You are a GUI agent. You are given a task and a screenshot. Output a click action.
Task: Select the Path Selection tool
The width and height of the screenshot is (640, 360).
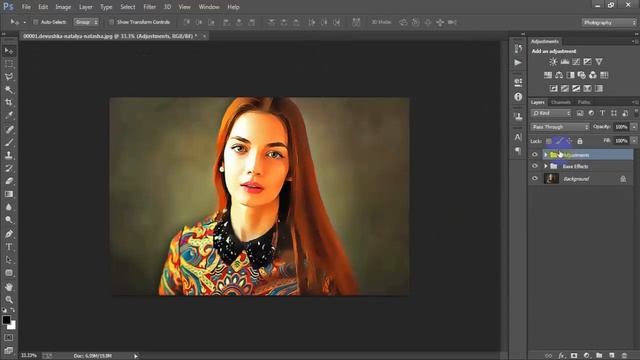pyautogui.click(x=9, y=260)
